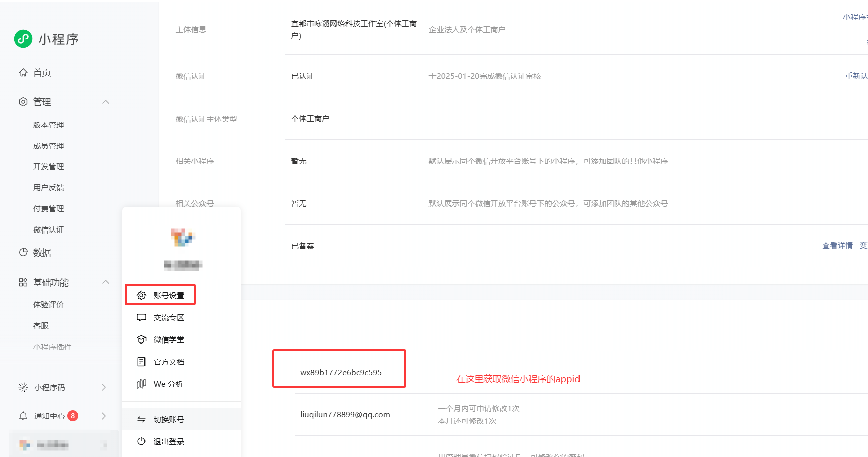Image resolution: width=868 pixels, height=457 pixels.
Task: Click the document icon for 官方文档
Action: pyautogui.click(x=141, y=362)
